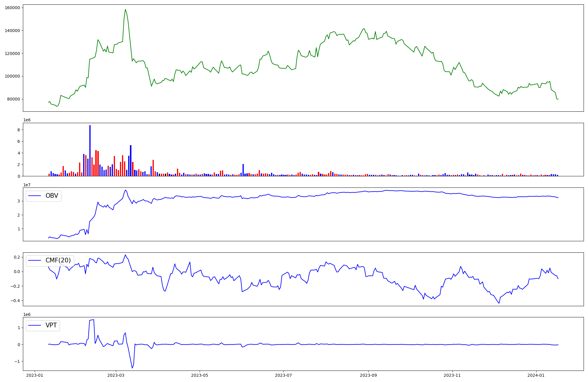Click the CMF(20) legend entry
Image resolution: width=588 pixels, height=382 pixels.
[58, 260]
